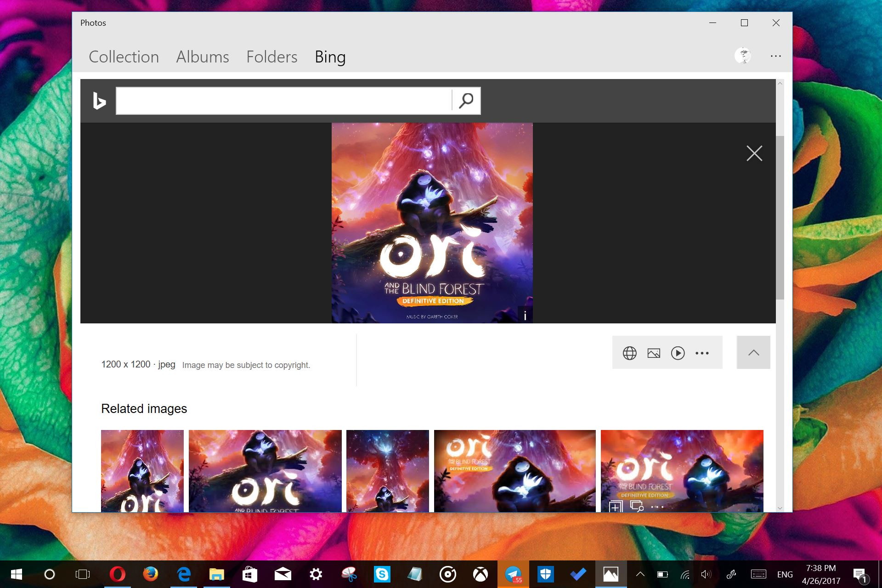Open the user account avatar
Image resolution: width=882 pixels, height=588 pixels.
point(743,56)
